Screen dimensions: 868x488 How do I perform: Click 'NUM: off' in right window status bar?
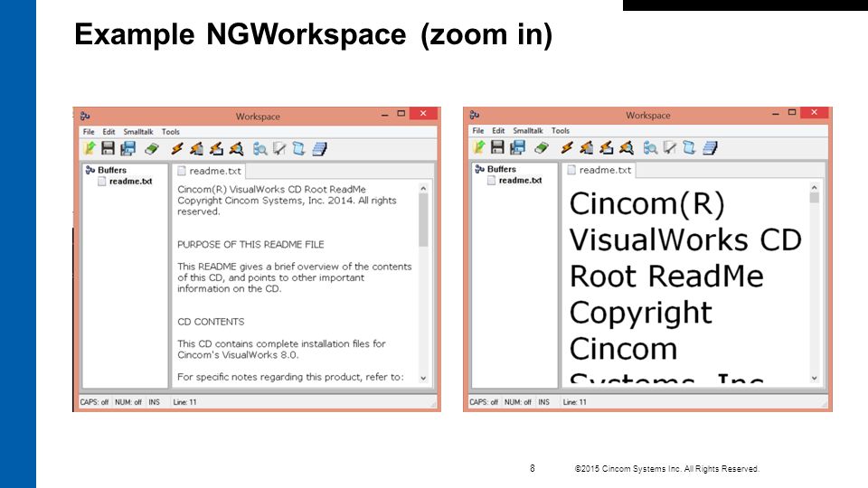pyautogui.click(x=518, y=402)
